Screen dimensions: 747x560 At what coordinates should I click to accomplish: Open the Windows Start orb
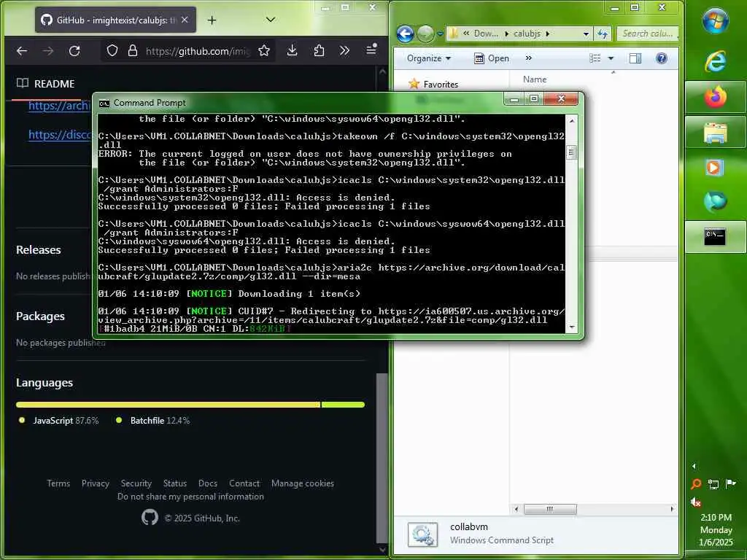click(715, 20)
